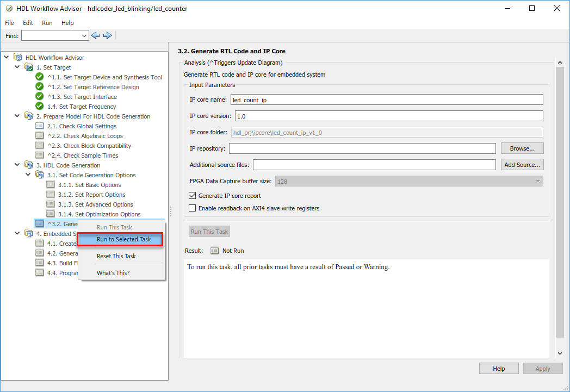
Task: Click the 1. Set Target folder icon
Action: coord(29,67)
